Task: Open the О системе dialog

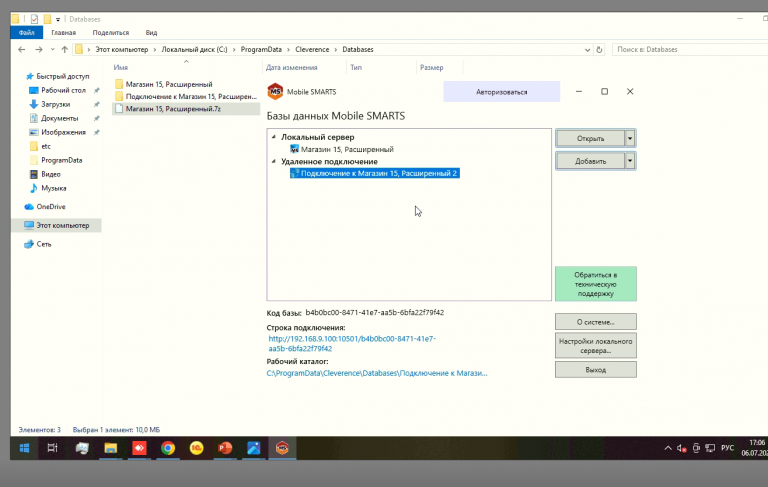Action: [x=596, y=322]
